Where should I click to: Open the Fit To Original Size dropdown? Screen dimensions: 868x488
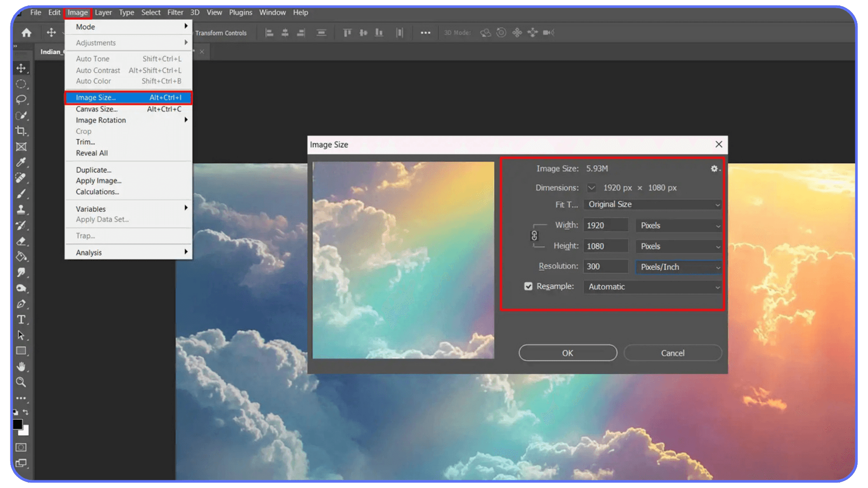click(652, 204)
